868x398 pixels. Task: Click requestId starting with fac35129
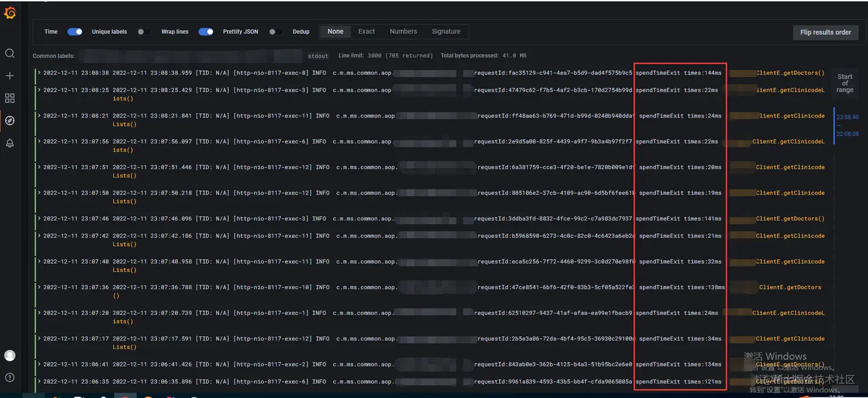coord(553,73)
